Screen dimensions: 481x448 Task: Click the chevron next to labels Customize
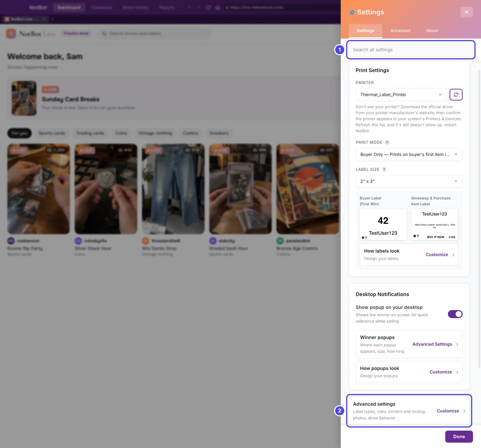point(453,255)
